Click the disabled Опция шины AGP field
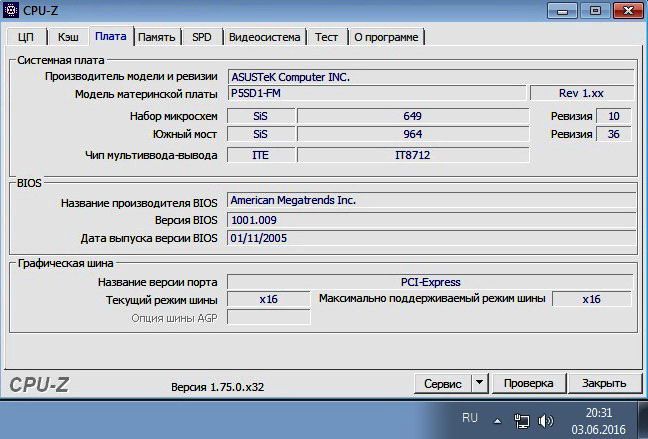Screen dimensions: 648x439 (269, 317)
